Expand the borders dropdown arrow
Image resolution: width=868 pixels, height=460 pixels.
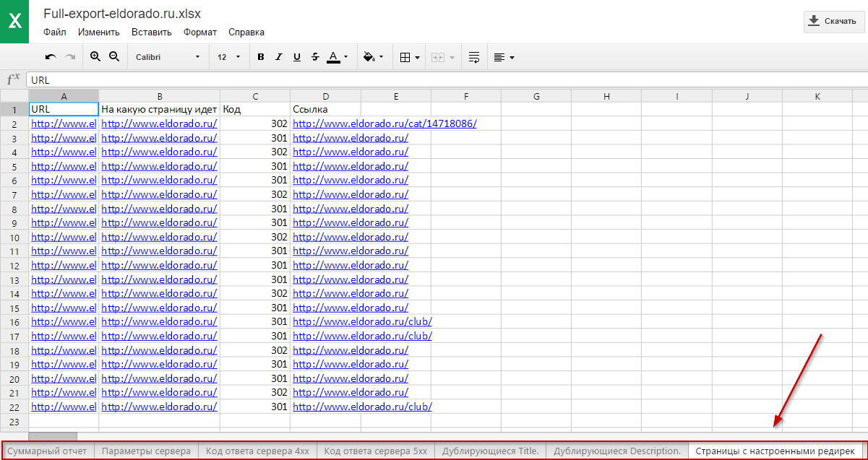coord(418,57)
